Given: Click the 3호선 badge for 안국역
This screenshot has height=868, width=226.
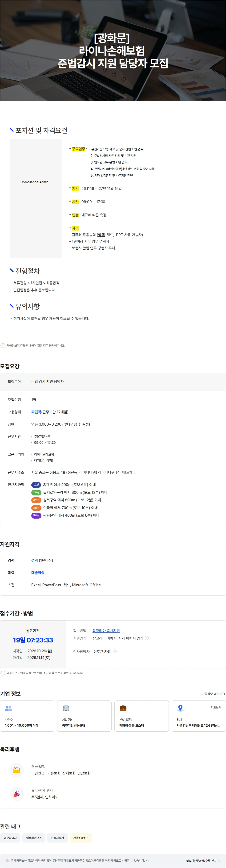Looking at the screenshot, I should (x=36, y=508).
